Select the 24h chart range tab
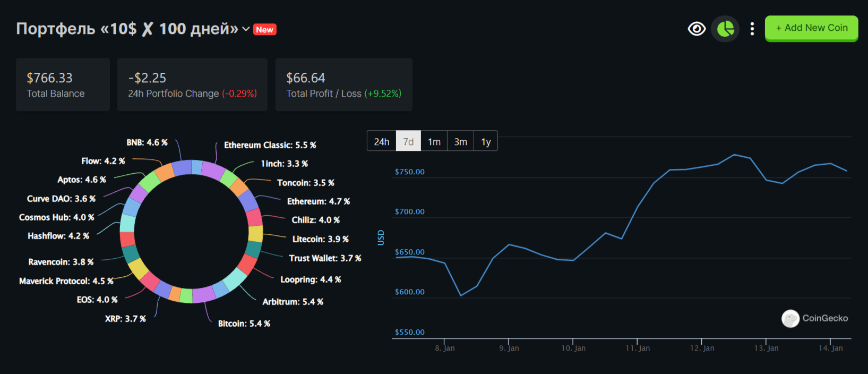The image size is (868, 374). 382,141
